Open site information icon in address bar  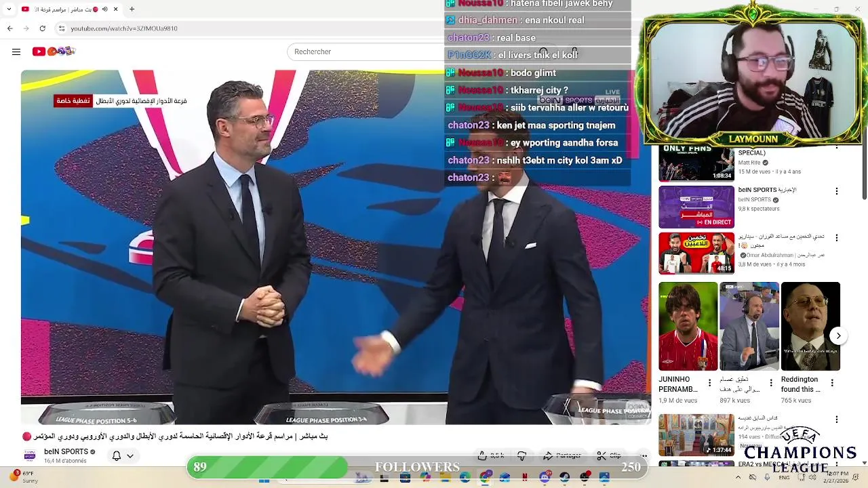point(62,28)
